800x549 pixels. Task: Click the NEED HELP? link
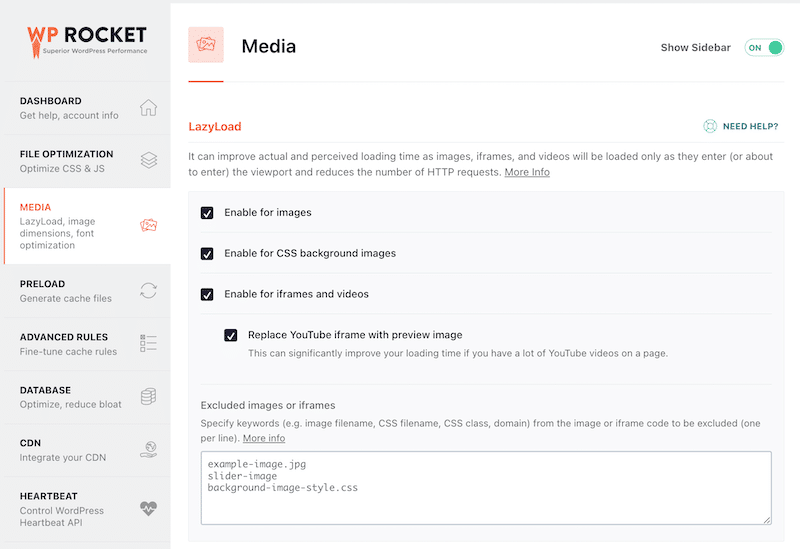coord(750,127)
